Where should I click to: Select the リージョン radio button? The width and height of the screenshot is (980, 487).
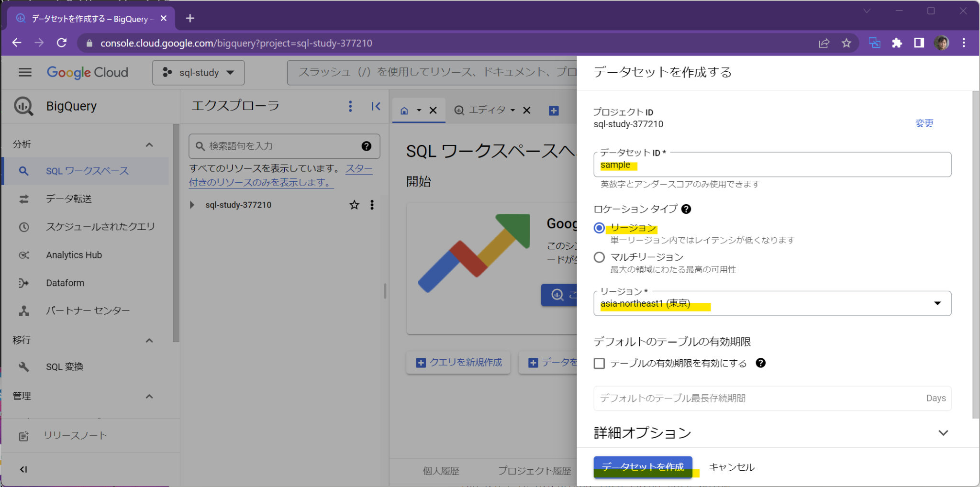point(599,228)
